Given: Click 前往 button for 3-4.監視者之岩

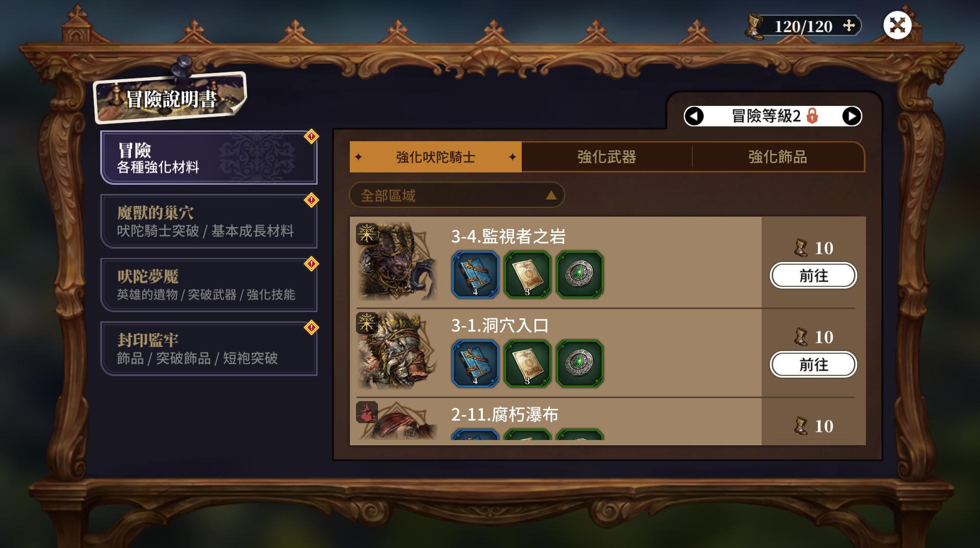Looking at the screenshot, I should [813, 276].
